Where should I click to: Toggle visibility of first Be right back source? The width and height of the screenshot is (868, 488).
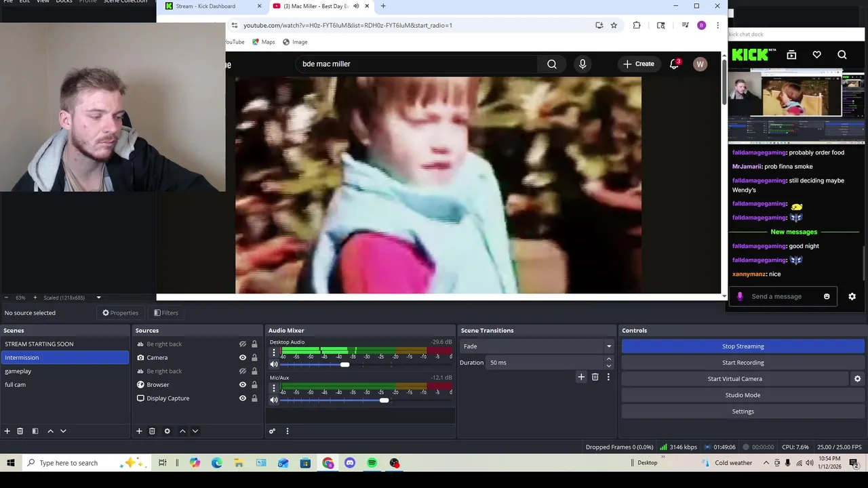click(242, 344)
